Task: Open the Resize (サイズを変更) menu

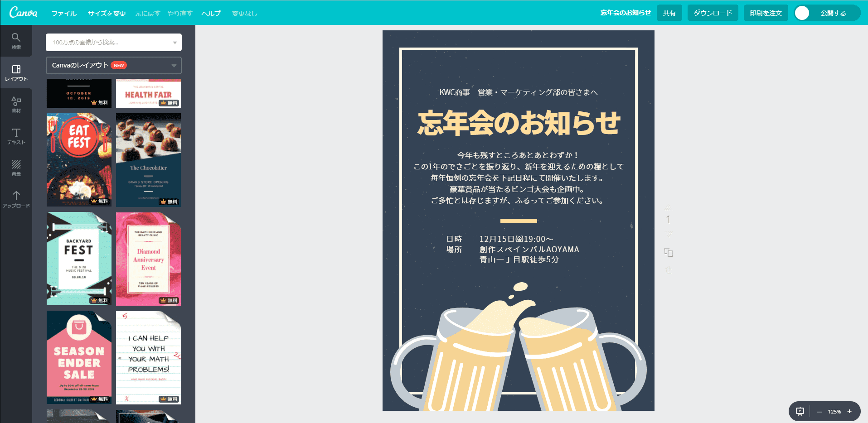Action: (x=107, y=14)
